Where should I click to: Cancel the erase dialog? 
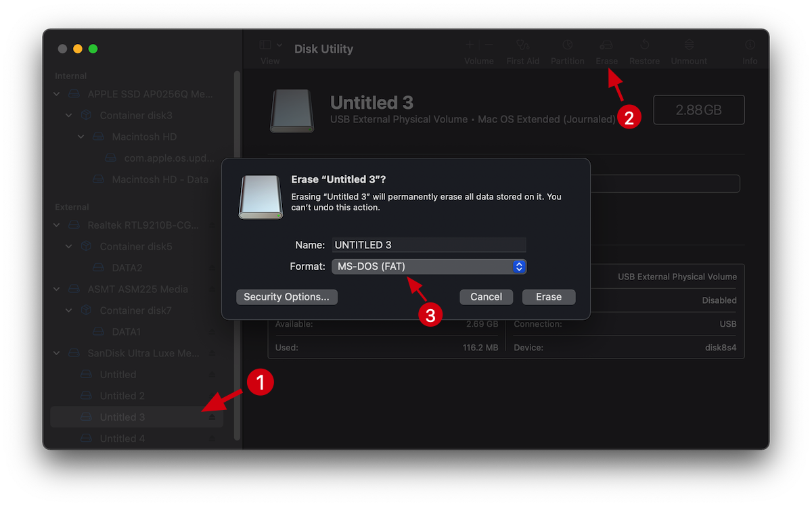(486, 296)
